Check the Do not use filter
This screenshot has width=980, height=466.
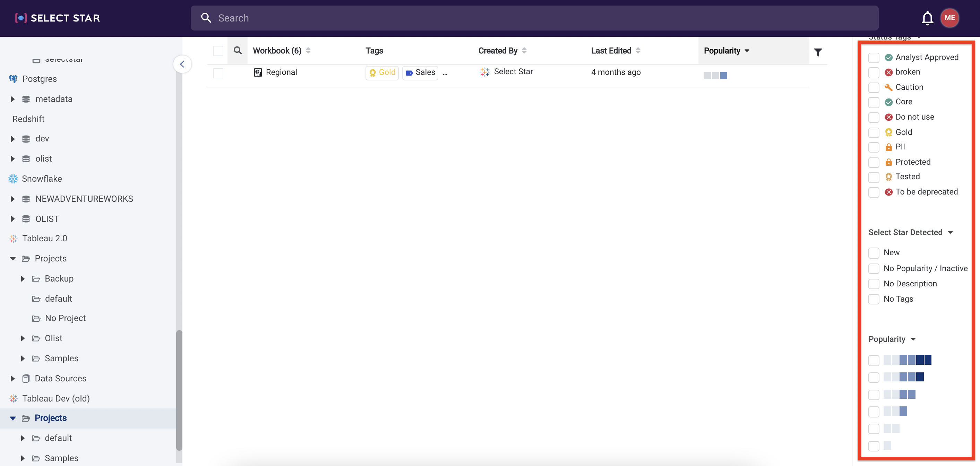[874, 117]
